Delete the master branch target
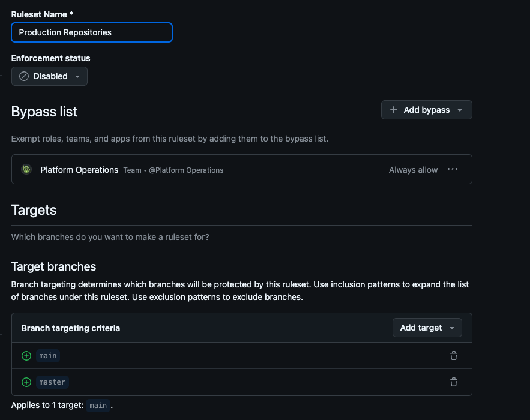Image resolution: width=530 pixels, height=420 pixels. 454,382
